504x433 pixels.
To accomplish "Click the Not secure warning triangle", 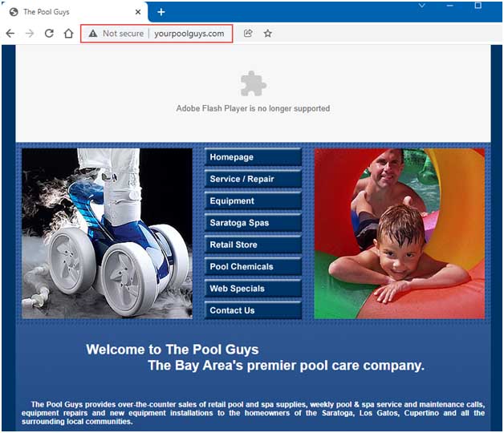I will [93, 34].
